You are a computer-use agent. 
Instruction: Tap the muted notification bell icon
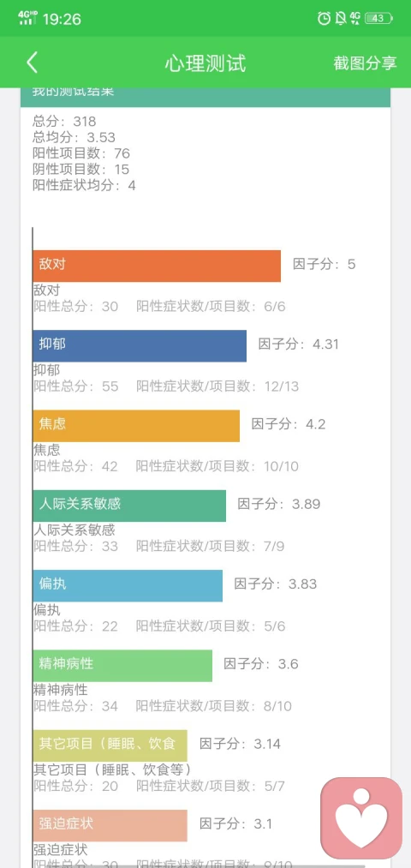coord(340,18)
